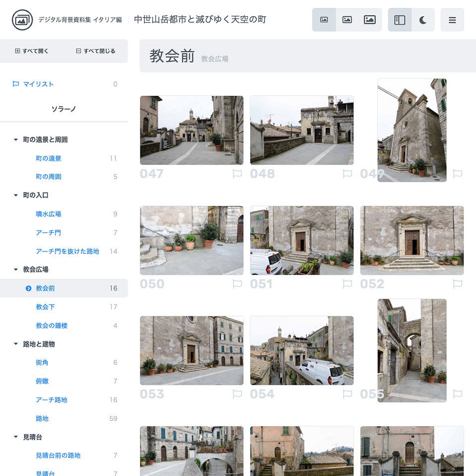Click the app logo icon in the header
Screen dimensions: 476x476
(22, 20)
